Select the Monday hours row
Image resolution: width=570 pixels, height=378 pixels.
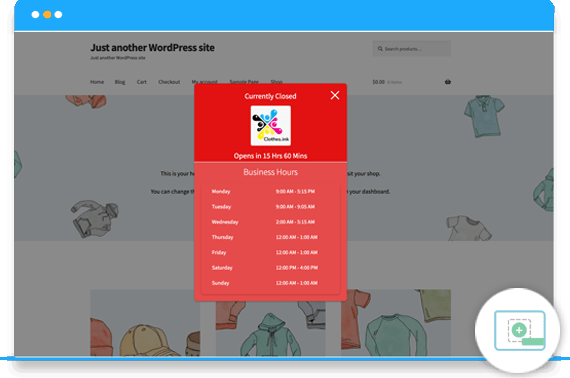tap(270, 192)
